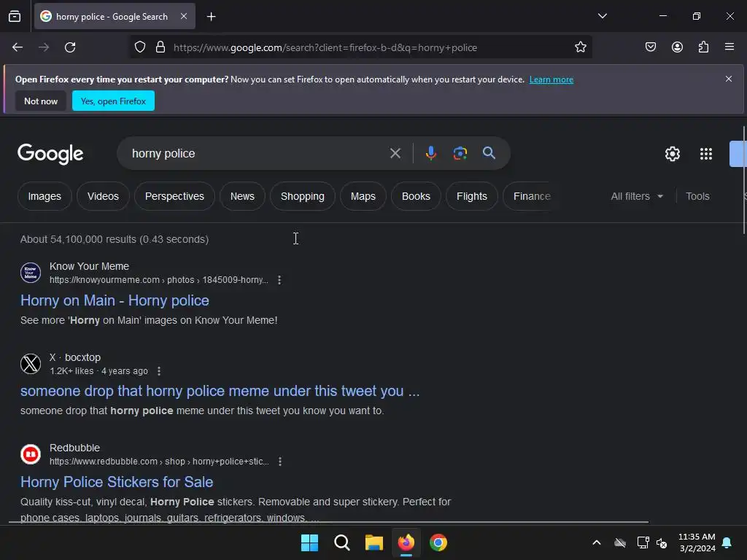Open the clock showing 11:35 AM
The height and width of the screenshot is (560, 747).
click(697, 542)
